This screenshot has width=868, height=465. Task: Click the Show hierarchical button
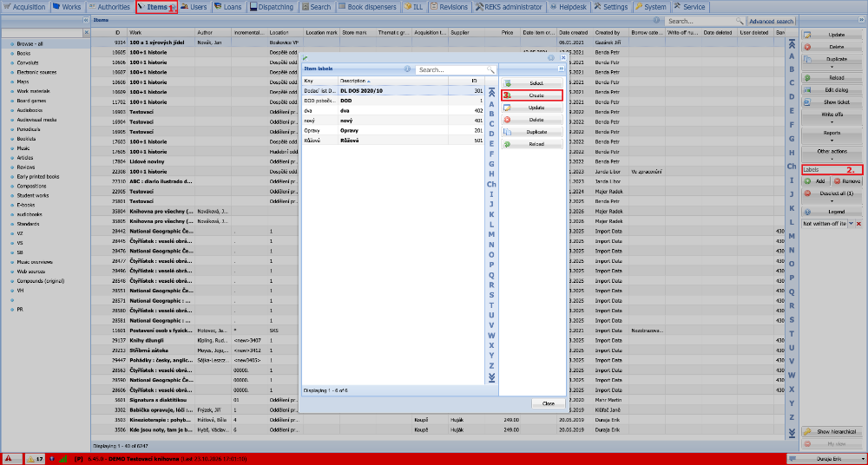pos(832,432)
